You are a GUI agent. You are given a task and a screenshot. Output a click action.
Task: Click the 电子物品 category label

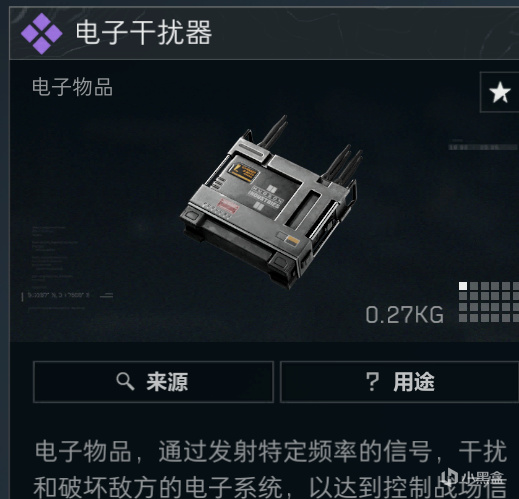point(72,87)
